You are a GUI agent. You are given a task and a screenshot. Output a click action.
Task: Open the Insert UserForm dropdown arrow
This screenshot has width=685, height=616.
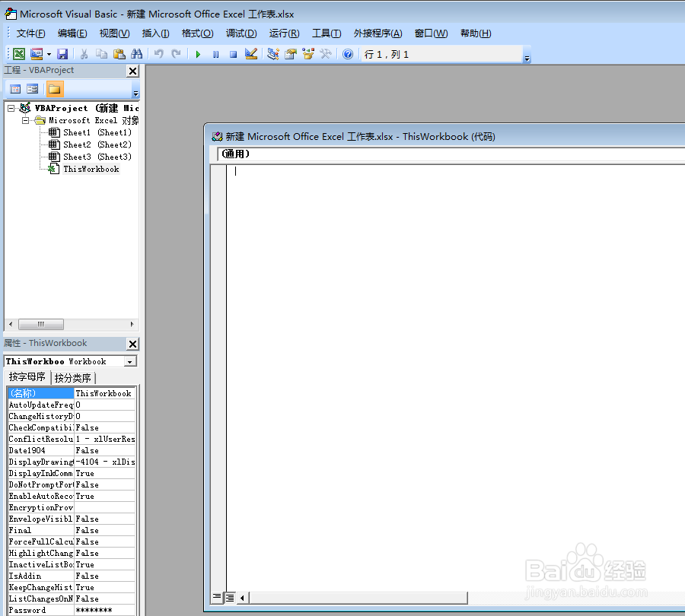[x=49, y=55]
